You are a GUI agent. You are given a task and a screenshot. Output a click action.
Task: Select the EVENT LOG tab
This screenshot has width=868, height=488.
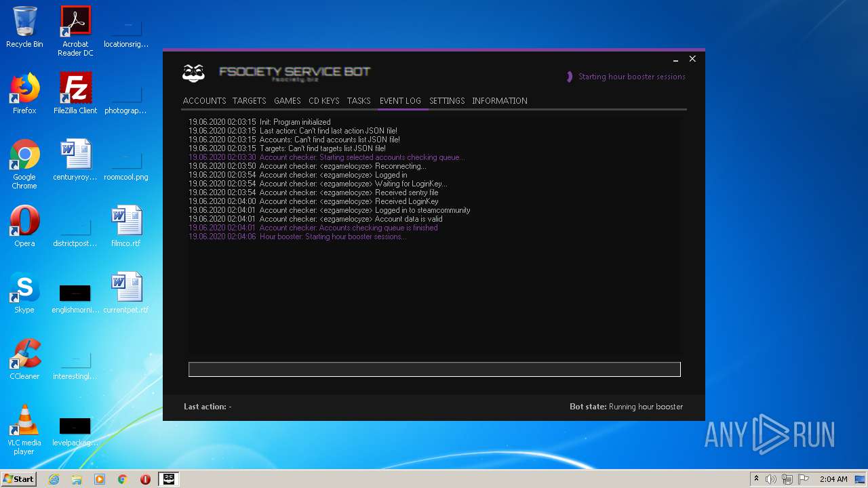pos(400,100)
